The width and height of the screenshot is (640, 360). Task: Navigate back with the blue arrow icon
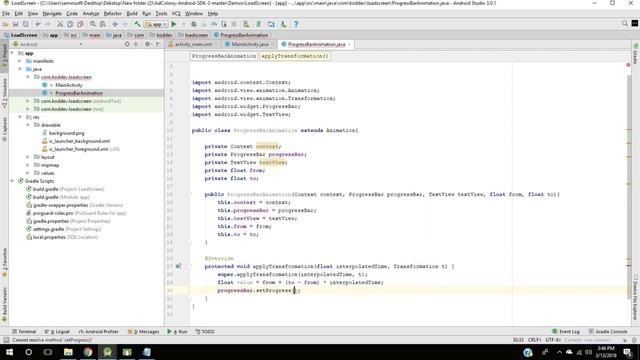(115, 24)
